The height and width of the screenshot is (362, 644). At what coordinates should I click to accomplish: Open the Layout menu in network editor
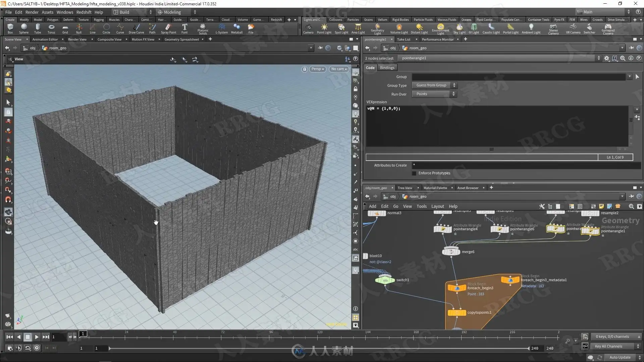point(437,206)
